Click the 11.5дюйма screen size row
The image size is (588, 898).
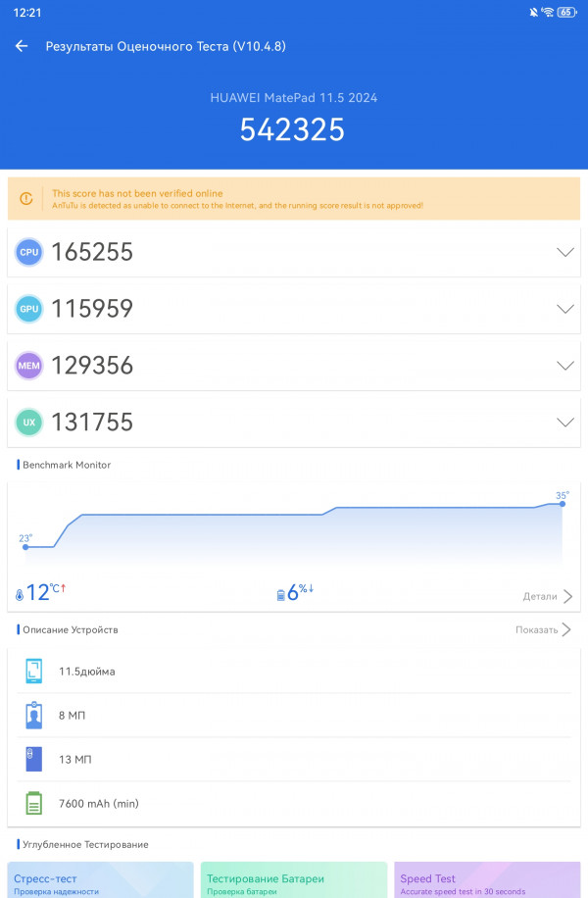tap(294, 672)
